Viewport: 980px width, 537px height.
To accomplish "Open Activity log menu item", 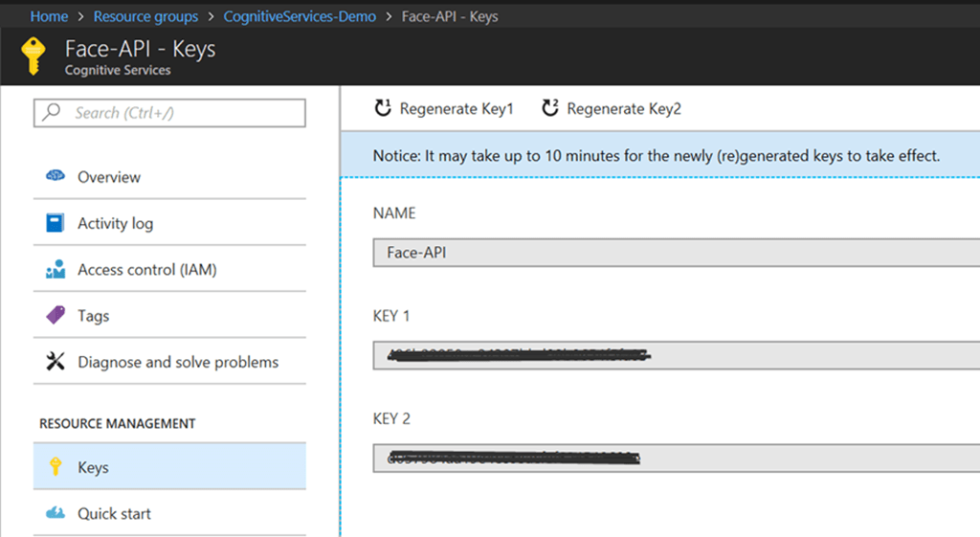I will (x=115, y=223).
